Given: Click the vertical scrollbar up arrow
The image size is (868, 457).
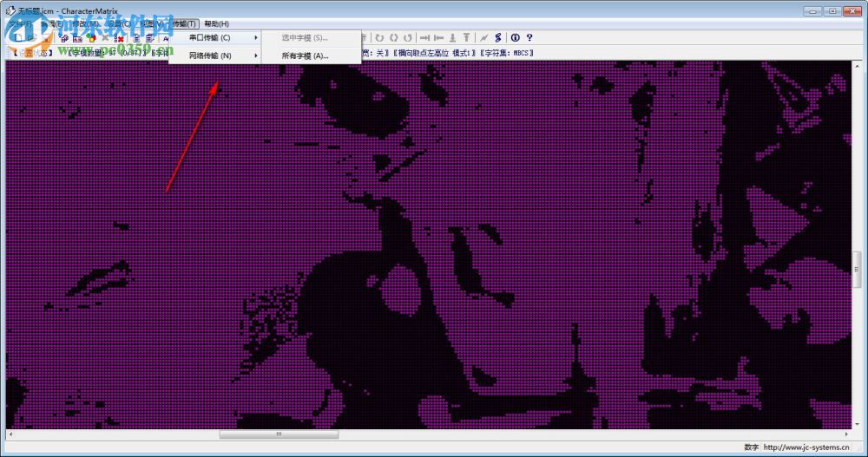Looking at the screenshot, I should 857,65.
